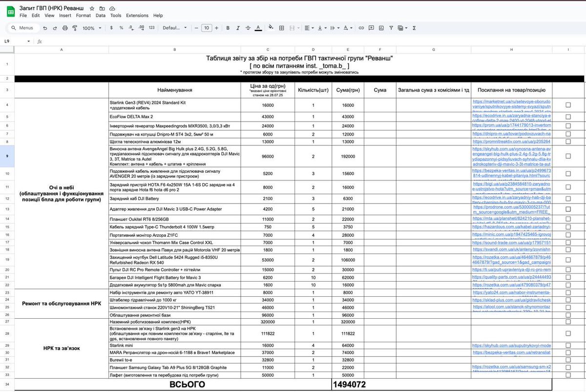The height and width of the screenshot is (392, 586).
Task: Open the Format menu
Action: click(83, 16)
